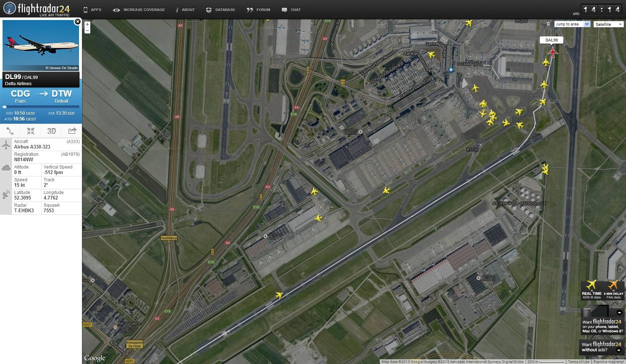Collapse the map controls with double chevron
This screenshot has width=626, height=364.
pyautogui.click(x=548, y=24)
